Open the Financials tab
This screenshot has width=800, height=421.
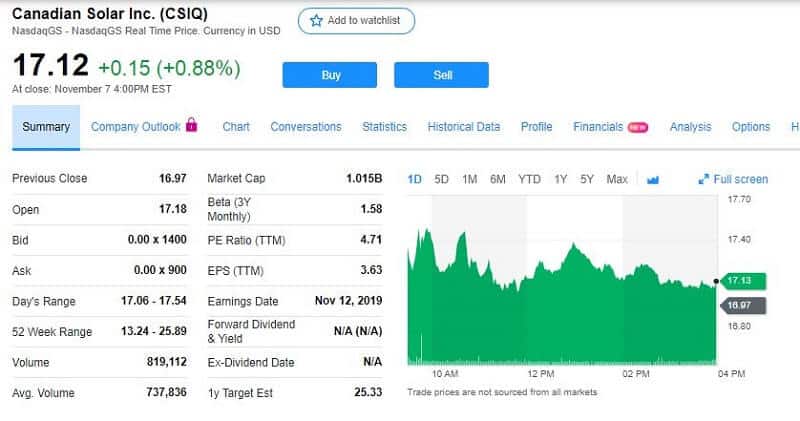(598, 127)
